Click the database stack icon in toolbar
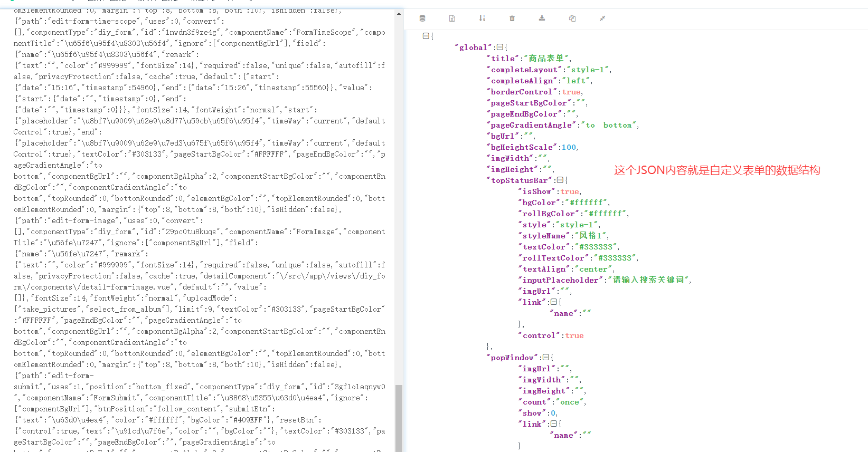Viewport: 868px width, 452px height. pos(422,18)
